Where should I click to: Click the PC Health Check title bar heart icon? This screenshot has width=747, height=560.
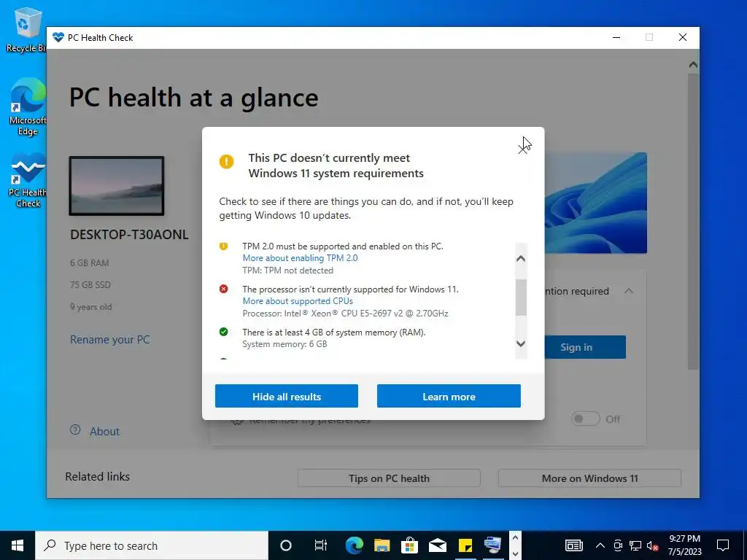pyautogui.click(x=58, y=37)
